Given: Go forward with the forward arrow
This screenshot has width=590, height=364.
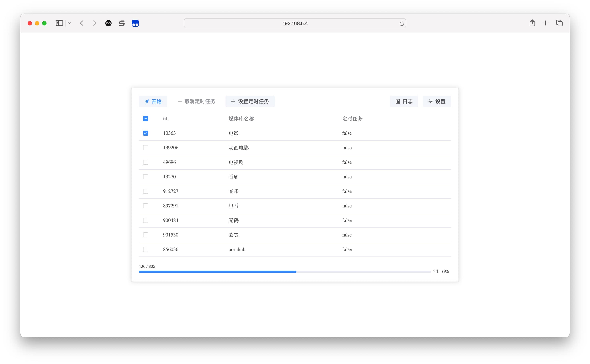Looking at the screenshot, I should [x=95, y=23].
